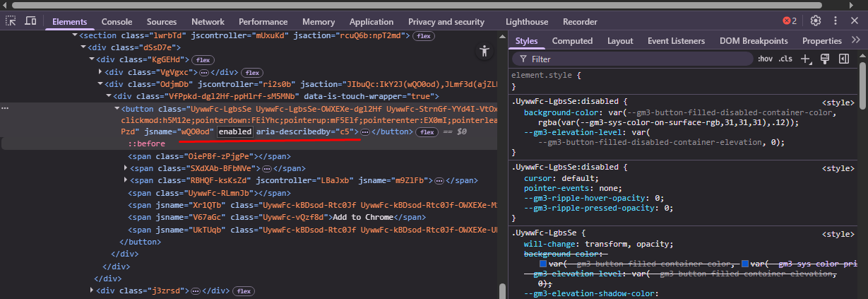Click flex badge on the button element
The image size is (868, 299).
427,132
